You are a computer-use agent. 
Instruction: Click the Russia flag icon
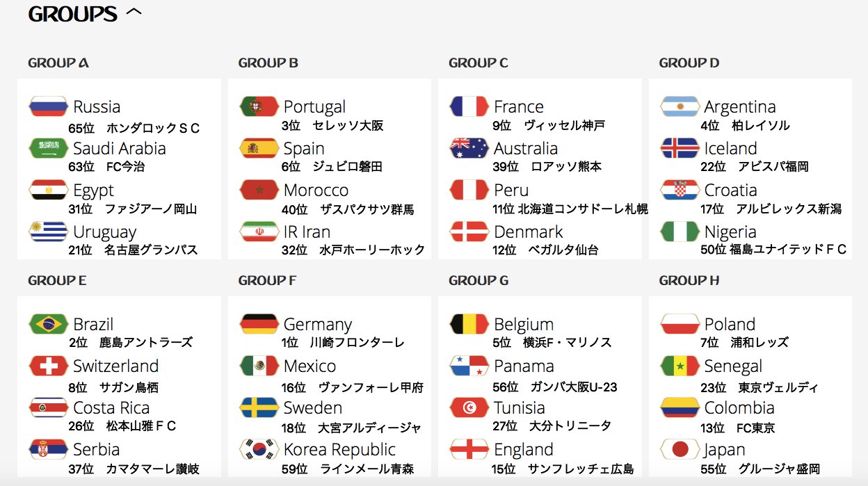click(49, 106)
